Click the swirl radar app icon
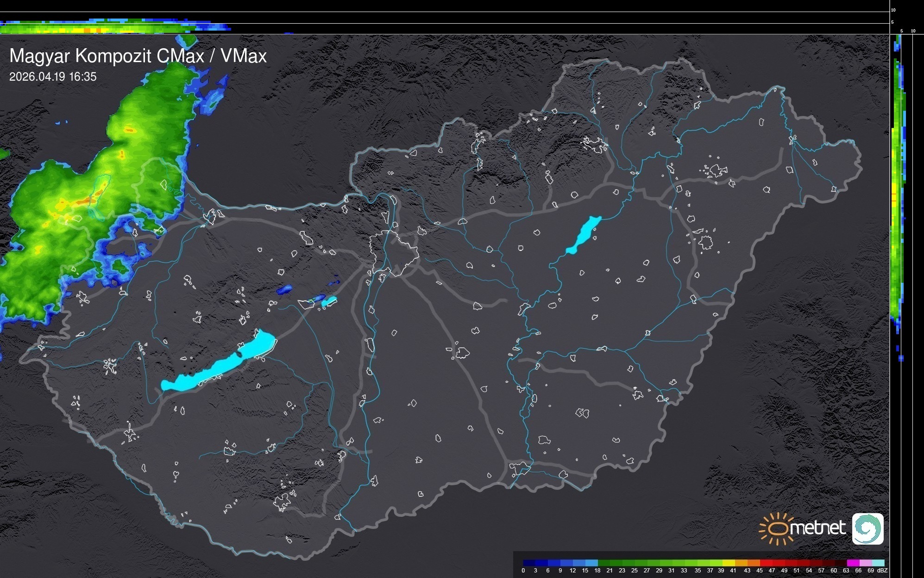This screenshot has width=924, height=578. click(867, 528)
